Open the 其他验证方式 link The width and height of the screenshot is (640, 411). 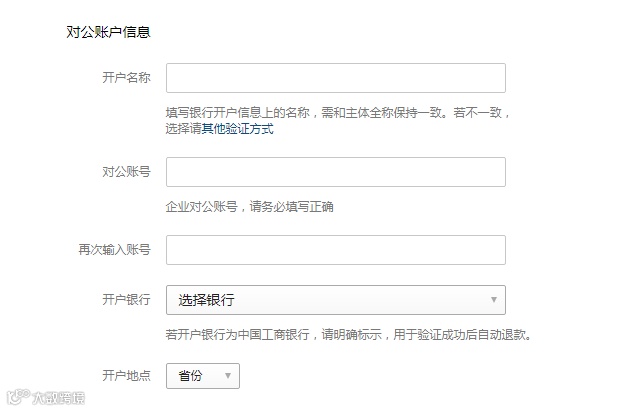(x=238, y=129)
